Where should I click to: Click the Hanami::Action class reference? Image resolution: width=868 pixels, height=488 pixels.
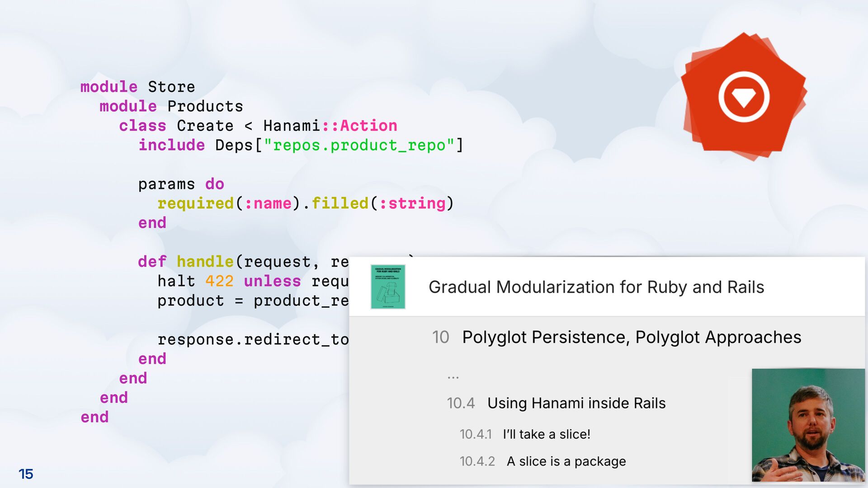(x=330, y=126)
